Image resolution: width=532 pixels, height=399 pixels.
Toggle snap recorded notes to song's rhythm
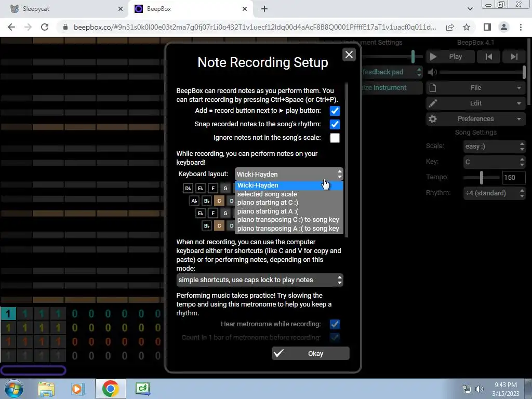(335, 125)
